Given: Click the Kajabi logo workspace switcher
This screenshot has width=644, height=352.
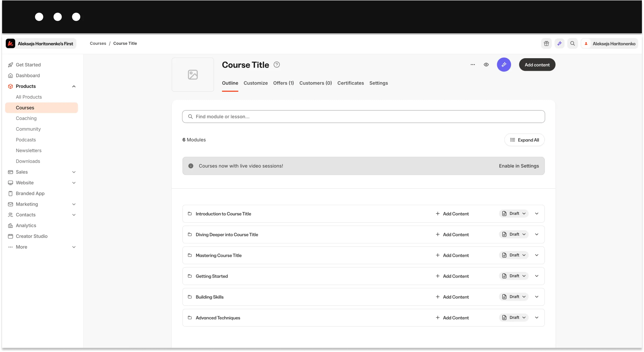Looking at the screenshot, I should (x=41, y=44).
